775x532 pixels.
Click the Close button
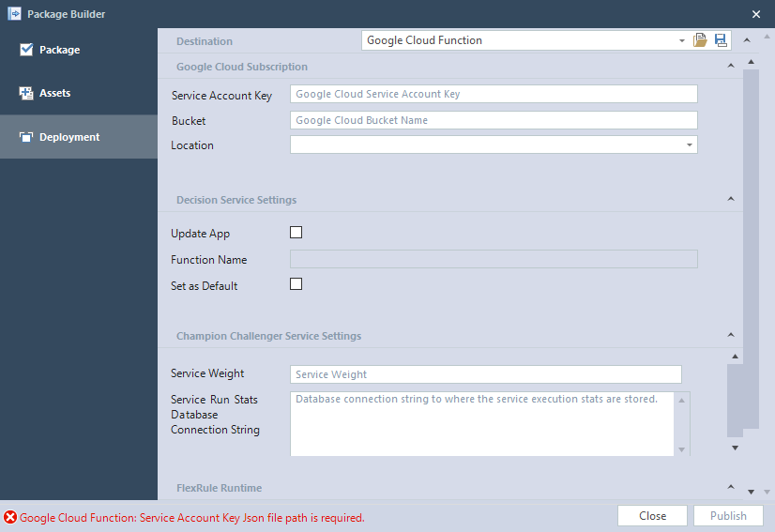click(x=652, y=516)
